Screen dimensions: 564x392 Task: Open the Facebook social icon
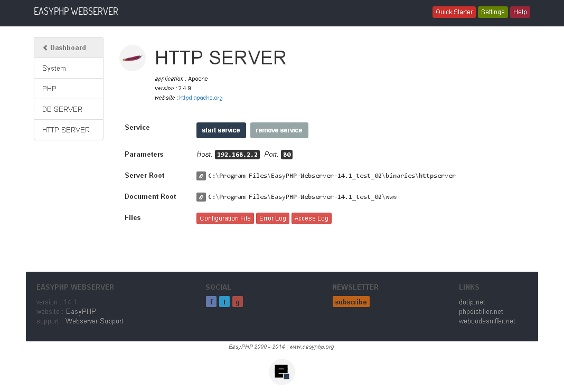(x=211, y=301)
